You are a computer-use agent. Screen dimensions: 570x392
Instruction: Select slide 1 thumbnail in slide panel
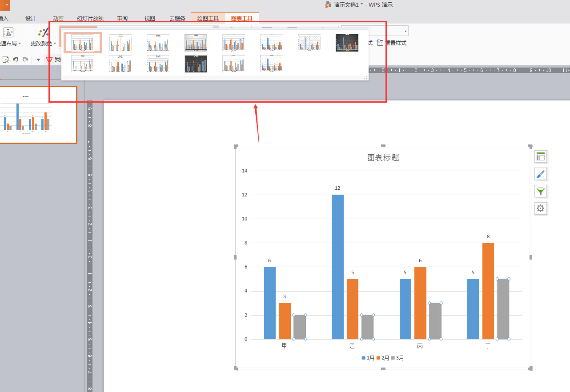[38, 115]
